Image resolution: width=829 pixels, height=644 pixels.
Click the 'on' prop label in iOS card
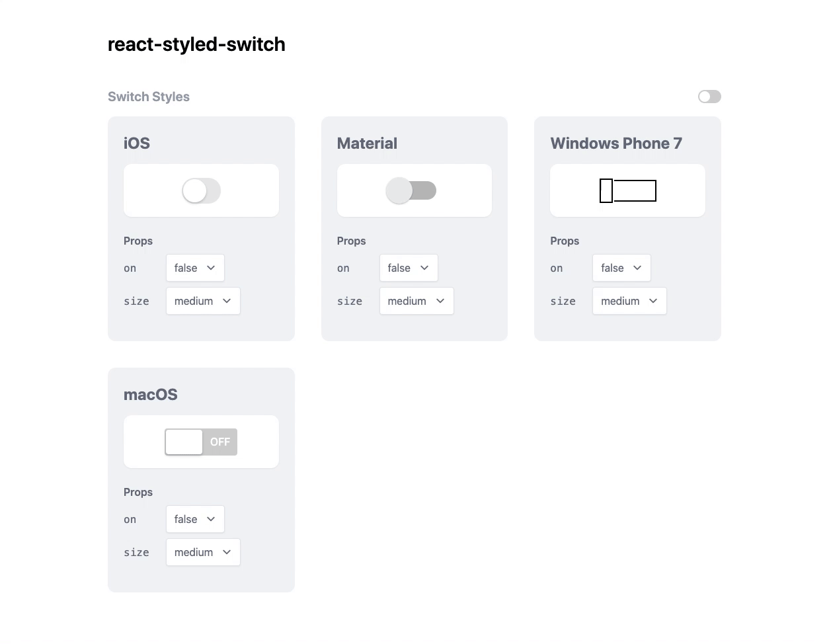[130, 268]
